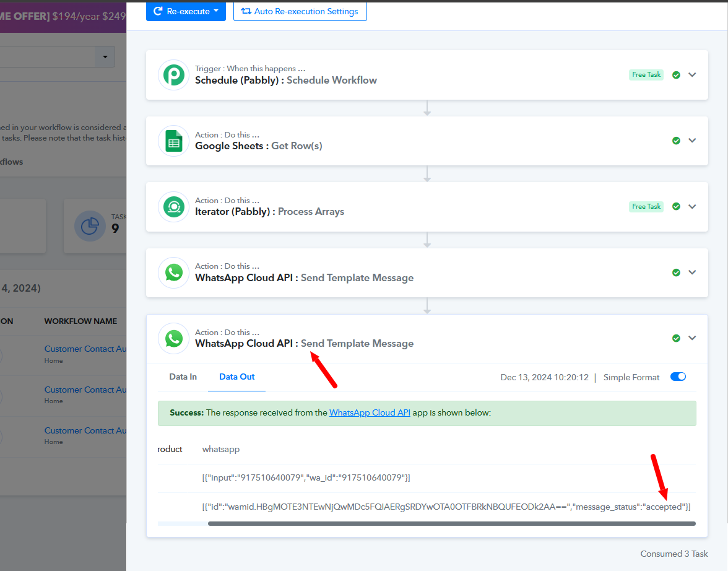Image resolution: width=728 pixels, height=571 pixels.
Task: Open the Re-execute dropdown caret
Action: (216, 11)
